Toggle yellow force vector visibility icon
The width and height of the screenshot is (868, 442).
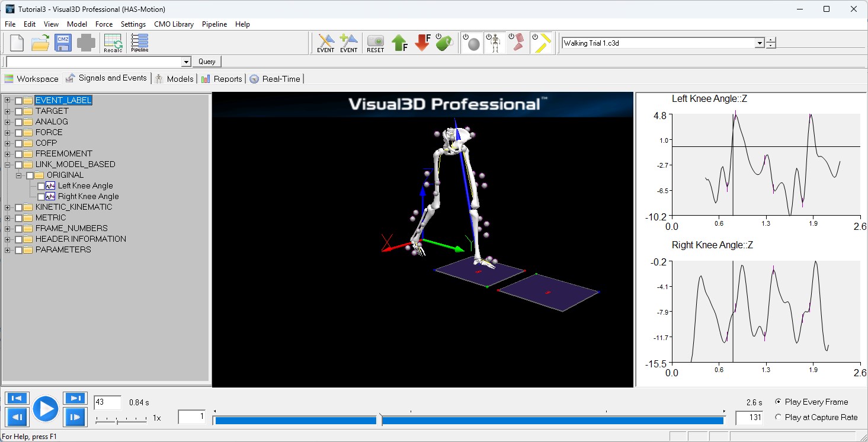coord(542,43)
